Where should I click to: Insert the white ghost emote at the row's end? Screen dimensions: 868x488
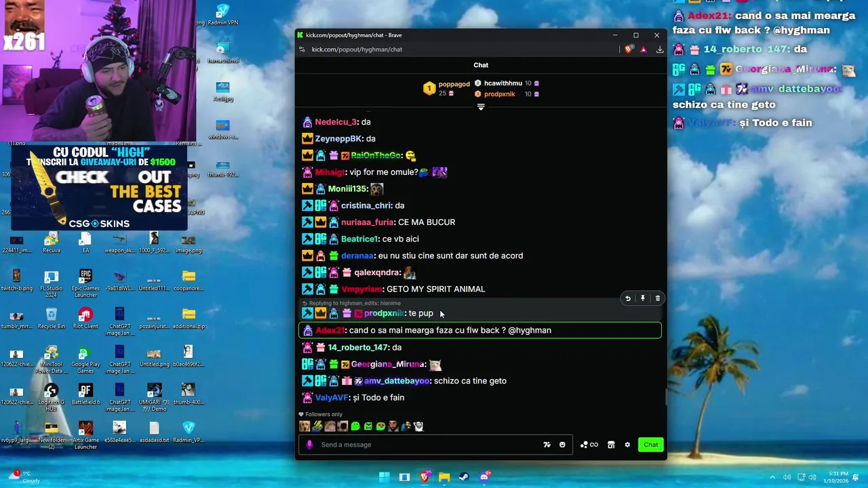pyautogui.click(x=419, y=426)
